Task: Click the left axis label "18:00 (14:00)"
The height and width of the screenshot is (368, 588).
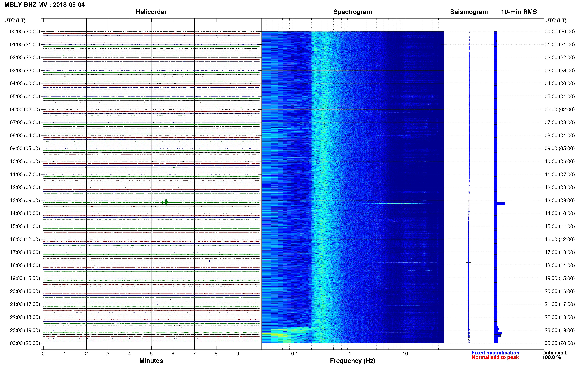Action: point(25,265)
